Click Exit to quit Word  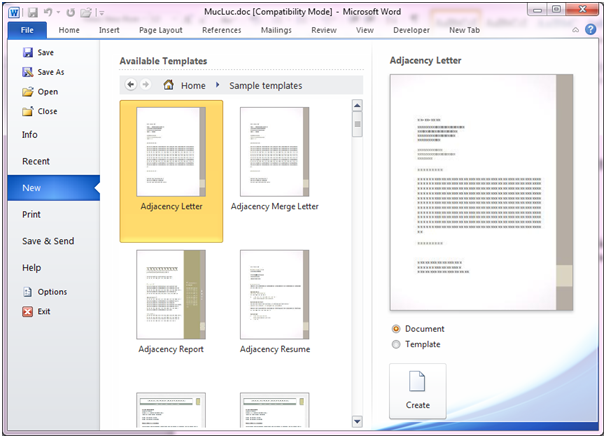pos(36,311)
